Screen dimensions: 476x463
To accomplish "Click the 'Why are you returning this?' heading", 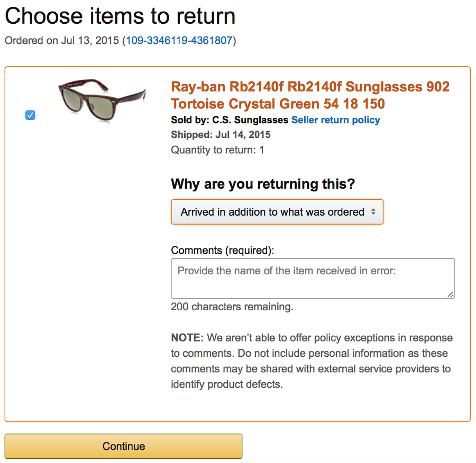I will tap(263, 184).
